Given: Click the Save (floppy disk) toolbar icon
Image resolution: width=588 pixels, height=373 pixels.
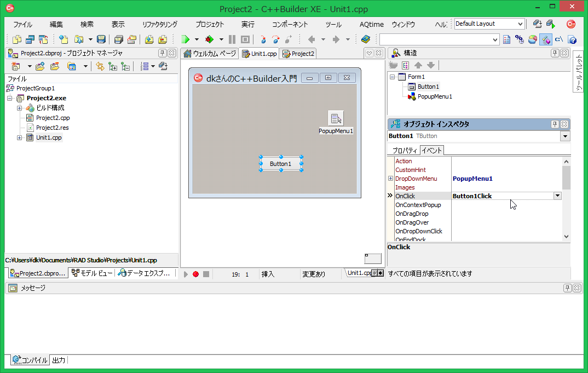Looking at the screenshot, I should [101, 39].
